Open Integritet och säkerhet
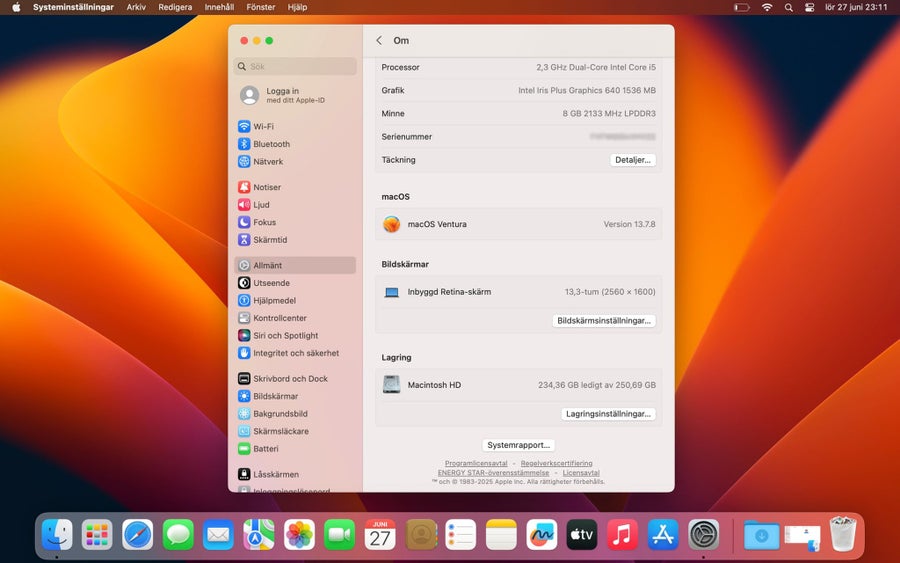This screenshot has height=563, width=900. pos(295,353)
